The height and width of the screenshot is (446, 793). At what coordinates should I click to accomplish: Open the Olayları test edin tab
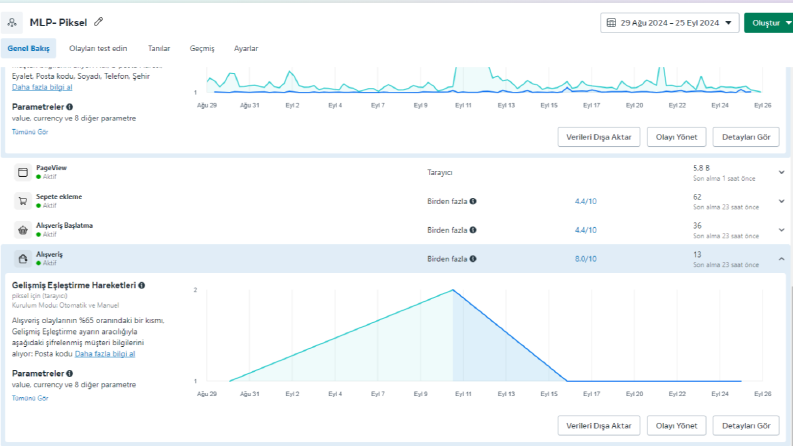[98, 49]
